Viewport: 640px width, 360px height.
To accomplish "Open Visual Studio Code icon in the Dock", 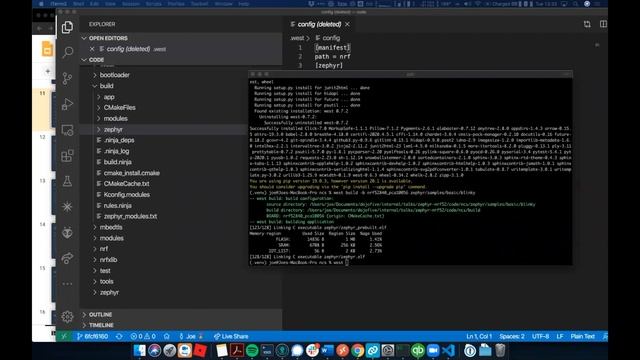I will point(448,351).
